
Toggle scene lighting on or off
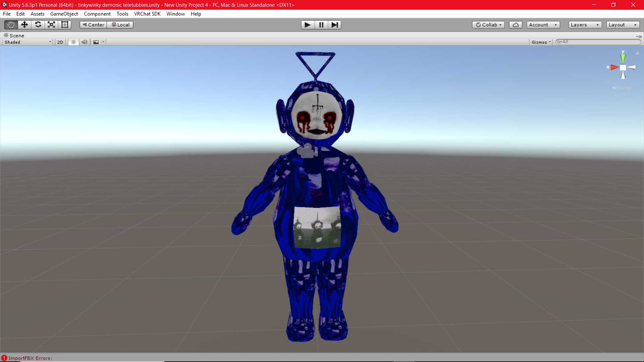(x=73, y=42)
